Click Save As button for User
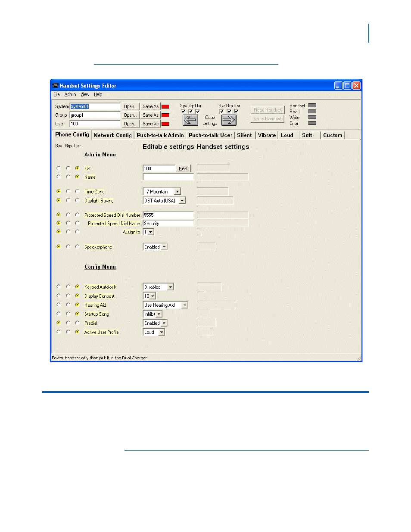 (150, 124)
